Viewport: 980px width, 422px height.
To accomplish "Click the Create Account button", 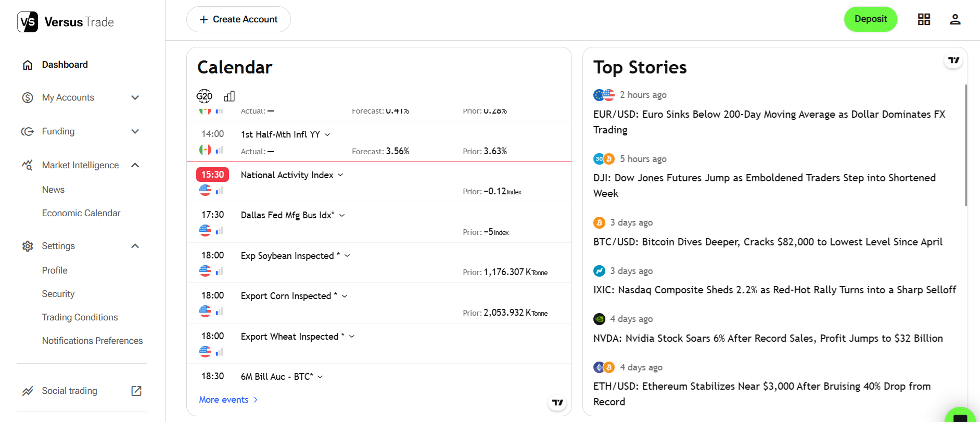I will coord(238,19).
